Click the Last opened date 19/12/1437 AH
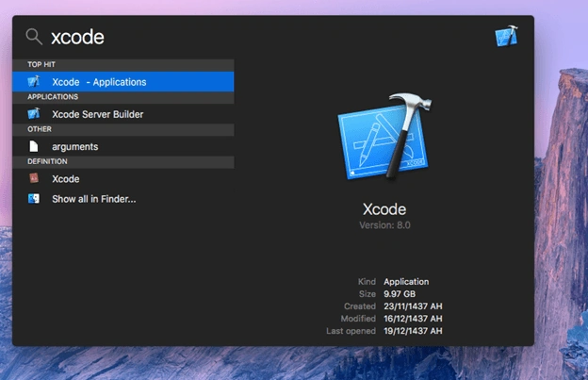 click(413, 331)
